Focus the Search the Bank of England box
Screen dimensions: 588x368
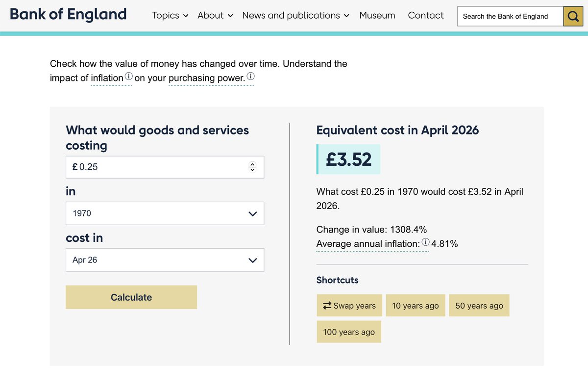(510, 16)
